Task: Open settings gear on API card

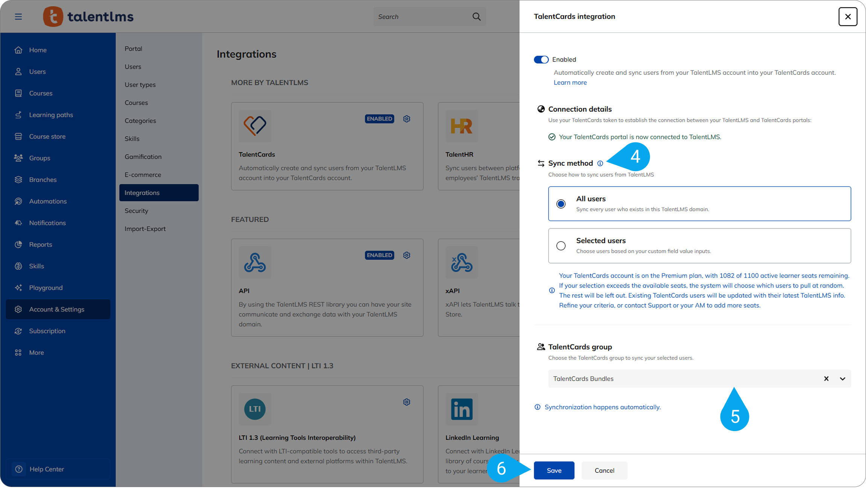Action: tap(407, 255)
